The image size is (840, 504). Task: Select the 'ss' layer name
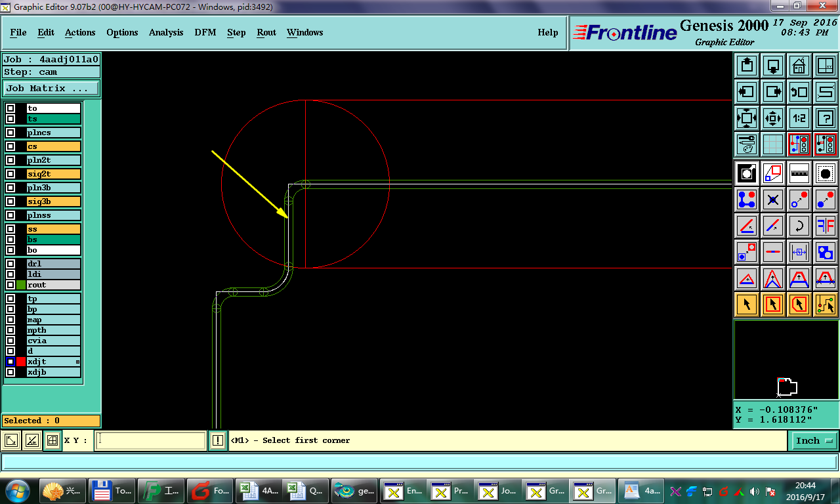coord(53,229)
